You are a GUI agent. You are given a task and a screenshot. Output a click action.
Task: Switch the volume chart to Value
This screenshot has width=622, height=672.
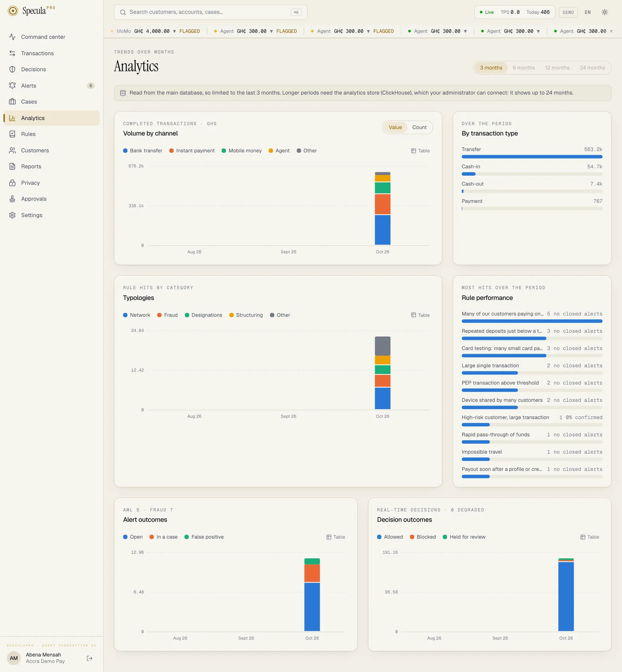(395, 127)
